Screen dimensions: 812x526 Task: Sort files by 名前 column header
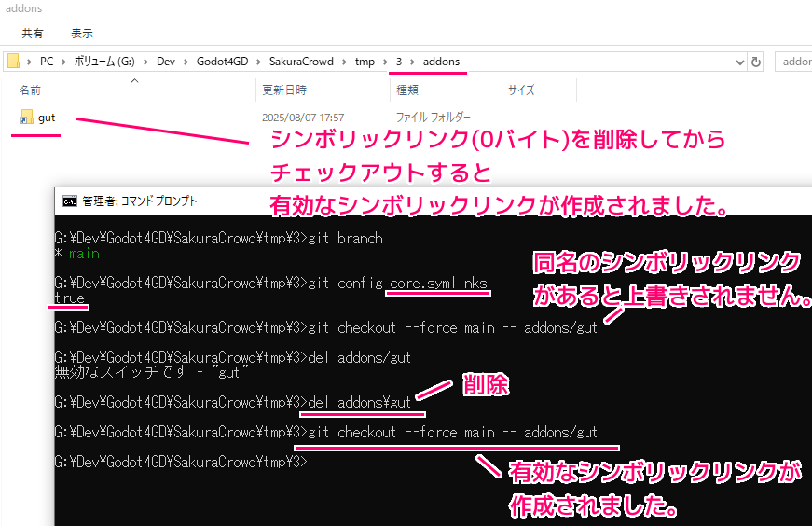coord(31,90)
